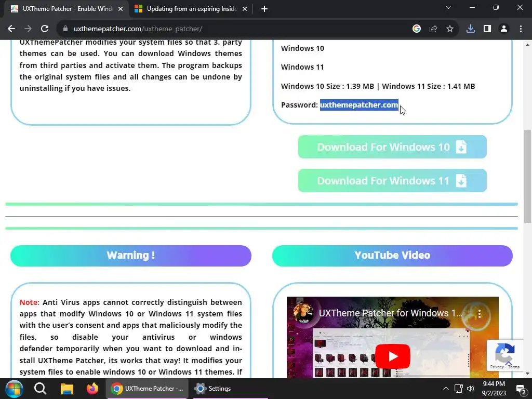Click the YouTube Video heading banner
Screen dimensions: 532x399
coord(392,256)
